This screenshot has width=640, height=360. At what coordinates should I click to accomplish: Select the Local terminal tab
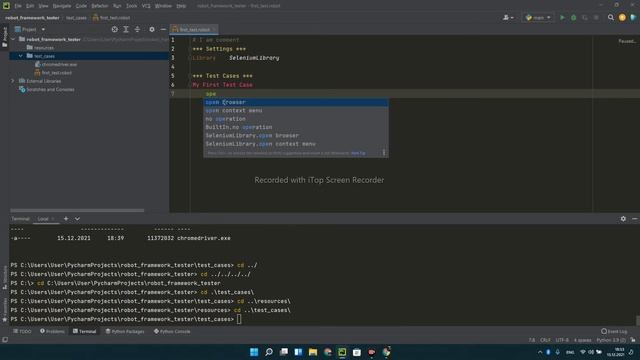pyautogui.click(x=43, y=219)
